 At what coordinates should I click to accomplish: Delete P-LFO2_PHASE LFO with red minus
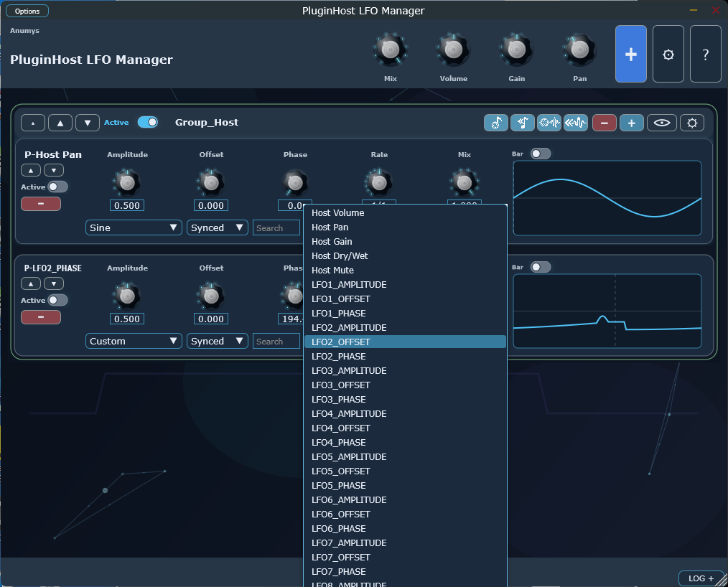coord(41,317)
